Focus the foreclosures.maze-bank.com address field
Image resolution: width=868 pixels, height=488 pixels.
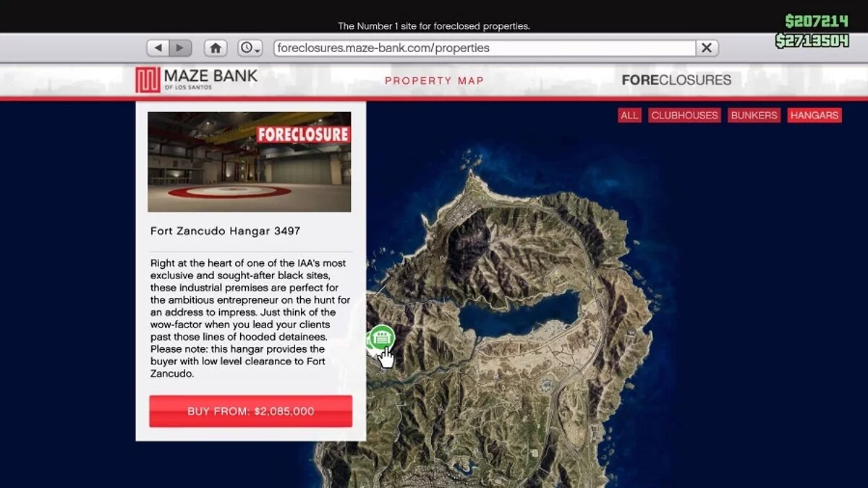point(483,48)
